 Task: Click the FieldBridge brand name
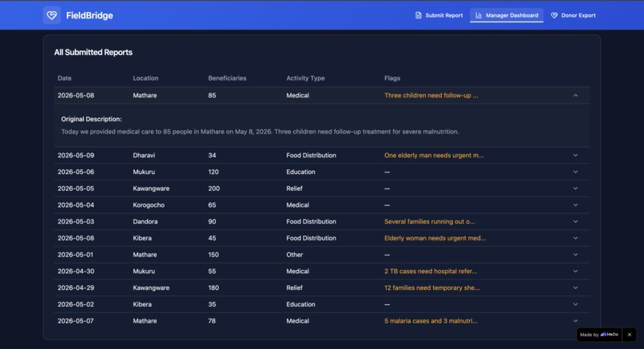tap(89, 15)
